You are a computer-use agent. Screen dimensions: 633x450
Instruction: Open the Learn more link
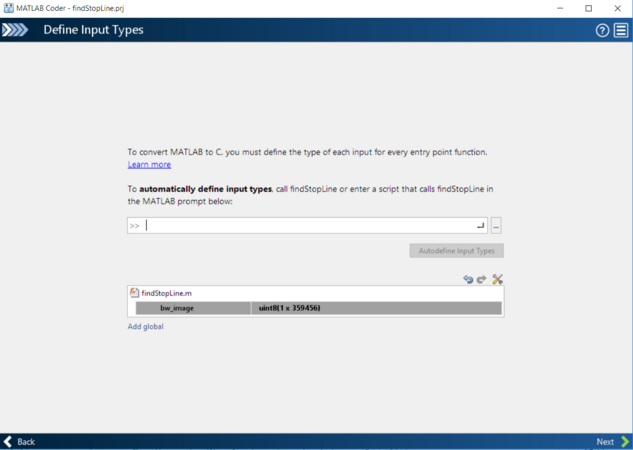tap(149, 165)
